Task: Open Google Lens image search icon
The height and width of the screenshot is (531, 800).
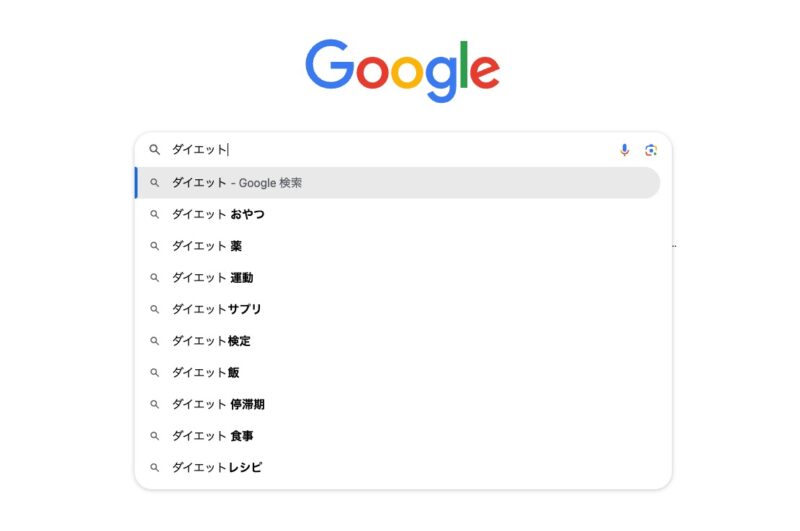Action: [651, 150]
